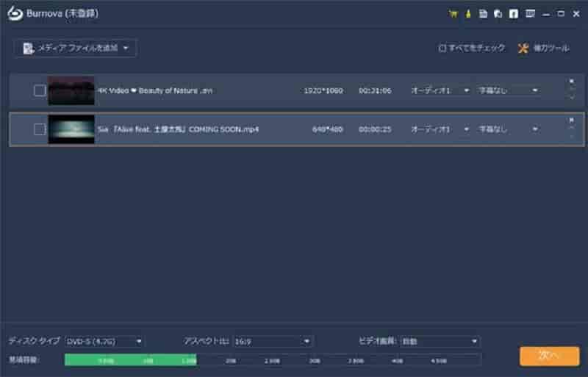Click the yellow shopping cart purchase icon

452,13
